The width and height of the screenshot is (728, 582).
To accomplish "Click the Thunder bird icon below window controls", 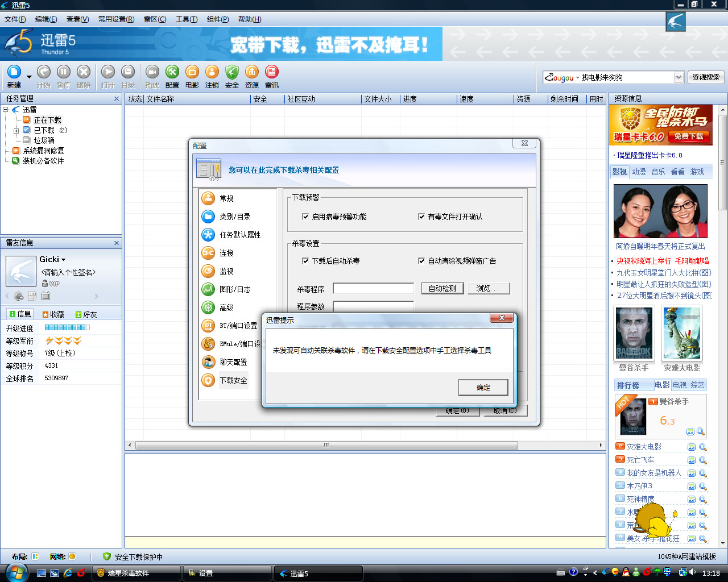I will coord(676,22).
